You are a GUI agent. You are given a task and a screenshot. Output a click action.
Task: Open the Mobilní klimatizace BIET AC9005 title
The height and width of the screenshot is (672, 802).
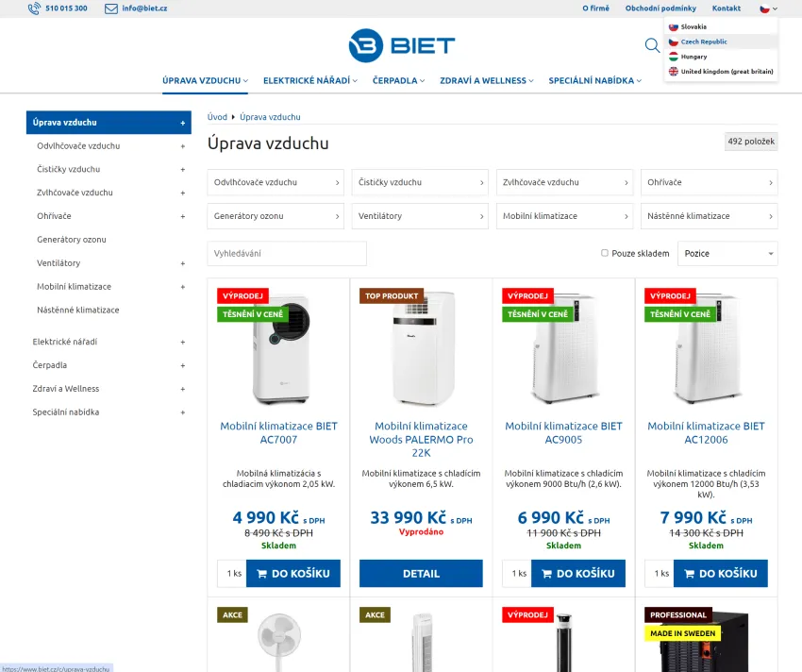coord(563,432)
